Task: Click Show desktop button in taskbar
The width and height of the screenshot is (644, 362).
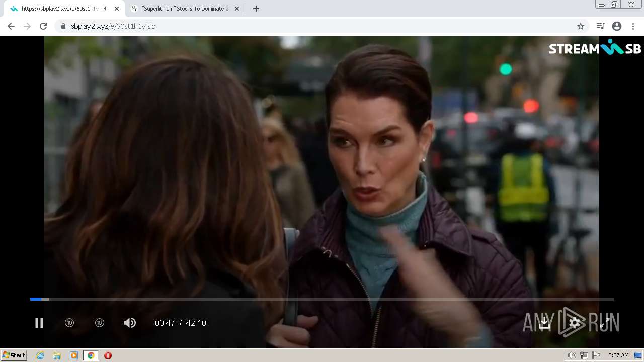Action: (638, 355)
